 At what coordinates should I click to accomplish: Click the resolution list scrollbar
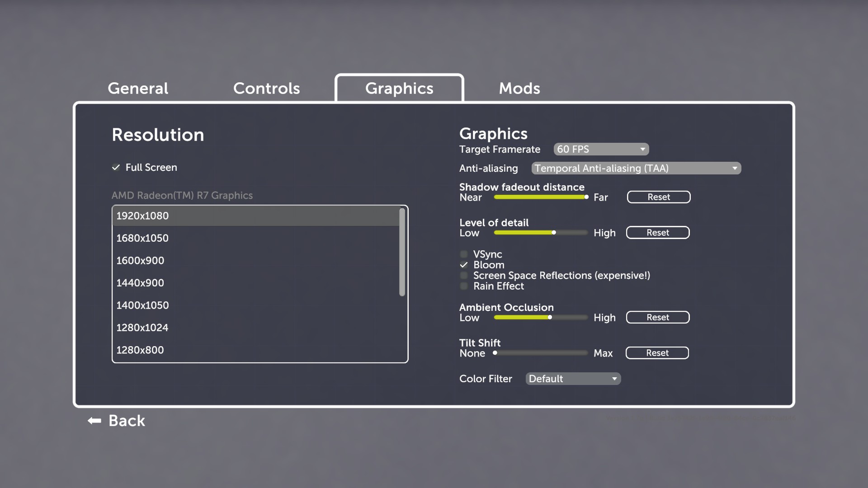pos(402,252)
